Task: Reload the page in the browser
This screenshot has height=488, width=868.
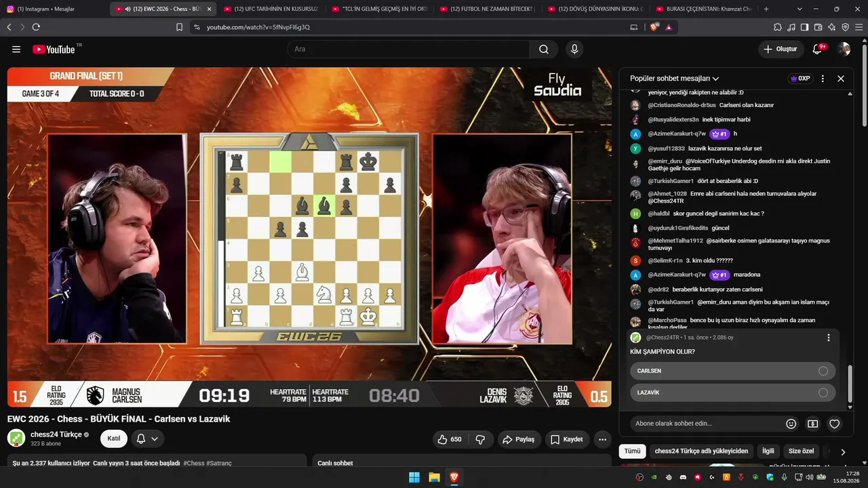Action: [36, 27]
